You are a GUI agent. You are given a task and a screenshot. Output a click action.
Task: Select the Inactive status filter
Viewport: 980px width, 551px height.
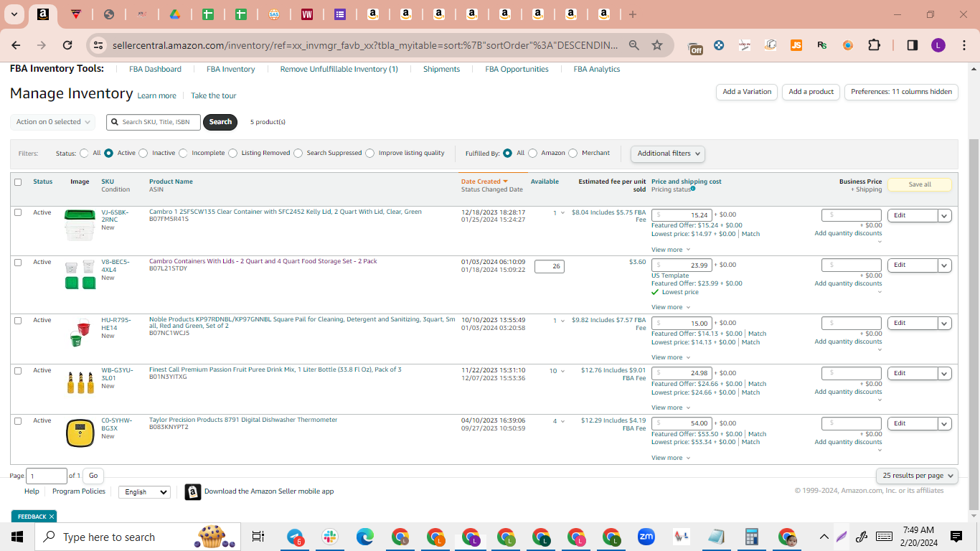(143, 153)
